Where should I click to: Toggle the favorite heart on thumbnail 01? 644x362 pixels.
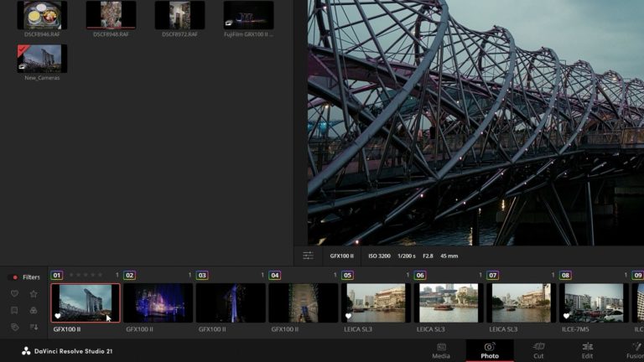[58, 316]
